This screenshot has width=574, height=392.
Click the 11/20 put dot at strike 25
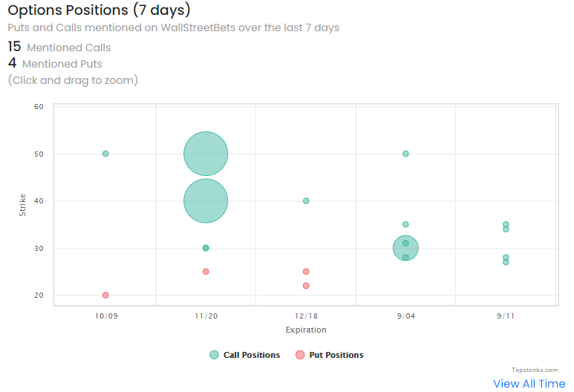coord(206,272)
